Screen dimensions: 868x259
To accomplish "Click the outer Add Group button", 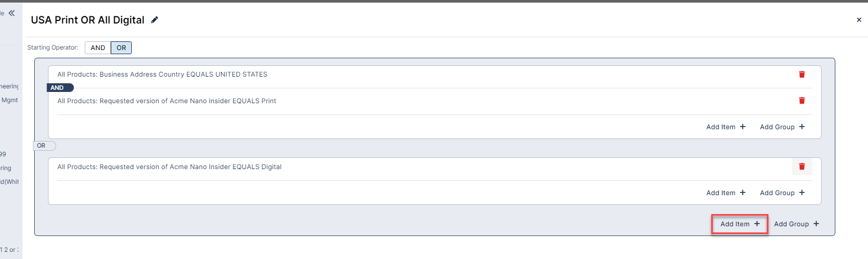I will point(796,224).
